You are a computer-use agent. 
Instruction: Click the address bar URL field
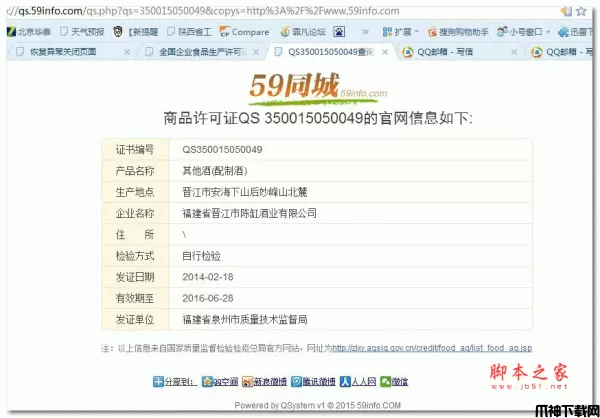click(281, 11)
